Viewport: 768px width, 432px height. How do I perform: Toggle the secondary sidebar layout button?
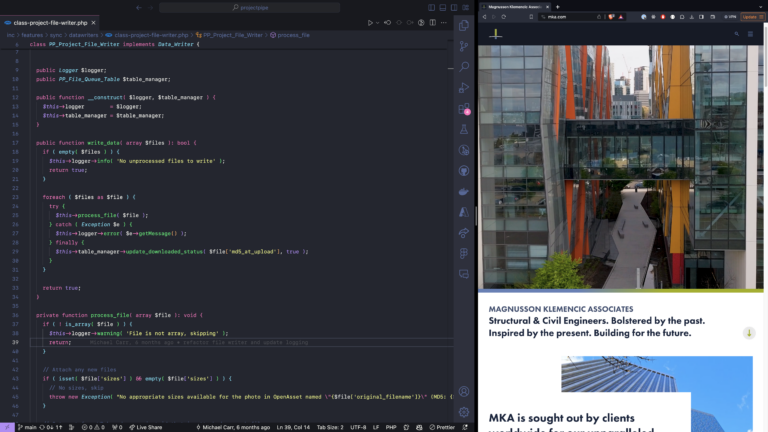pyautogui.click(x=454, y=7)
